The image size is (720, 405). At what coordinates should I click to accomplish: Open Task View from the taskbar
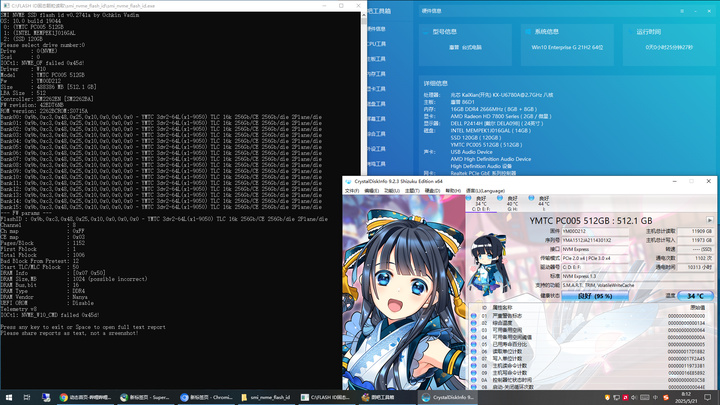click(x=27, y=397)
